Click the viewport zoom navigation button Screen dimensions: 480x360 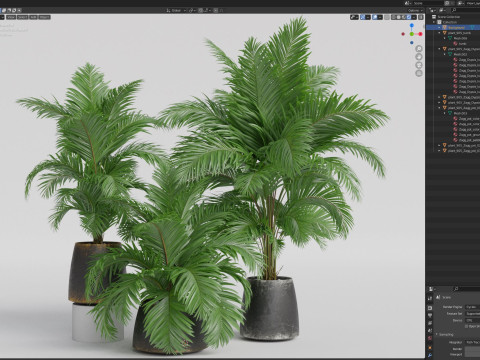(x=419, y=49)
